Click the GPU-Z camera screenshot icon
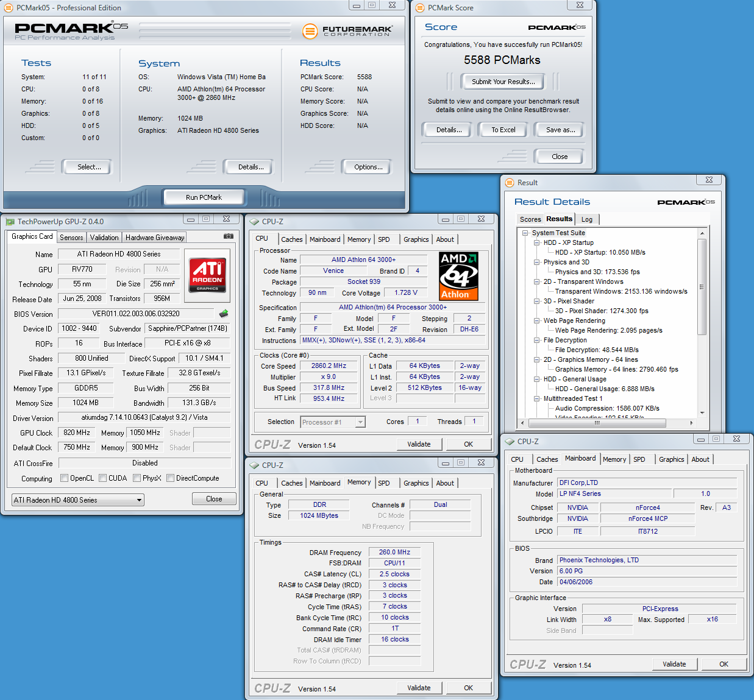Image resolution: width=754 pixels, height=700 pixels. click(229, 236)
